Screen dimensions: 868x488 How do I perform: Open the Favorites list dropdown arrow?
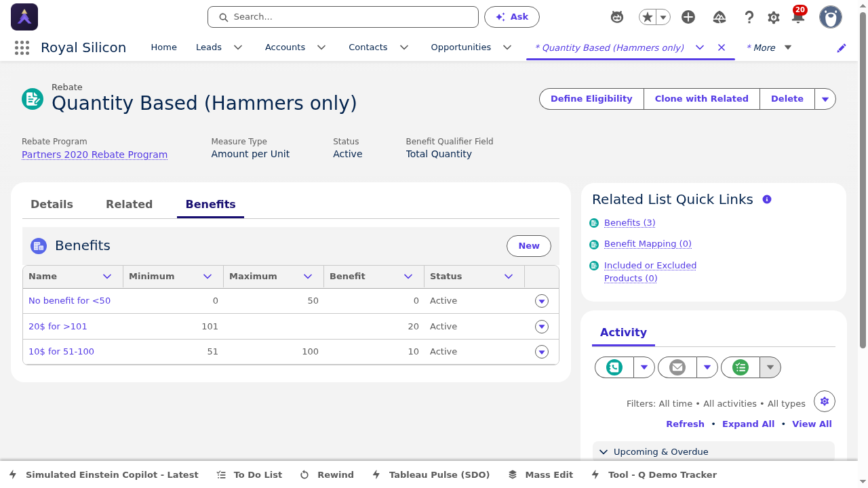pos(663,17)
